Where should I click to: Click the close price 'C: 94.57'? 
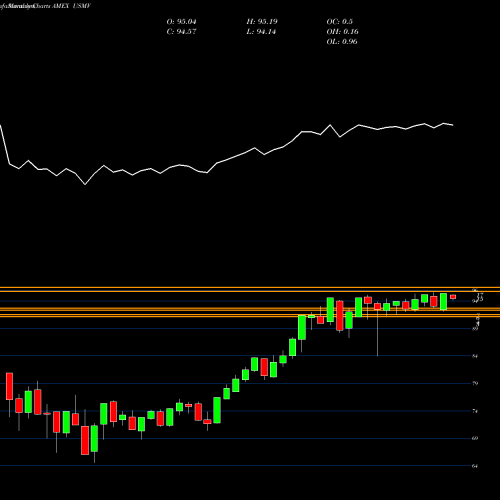181,32
